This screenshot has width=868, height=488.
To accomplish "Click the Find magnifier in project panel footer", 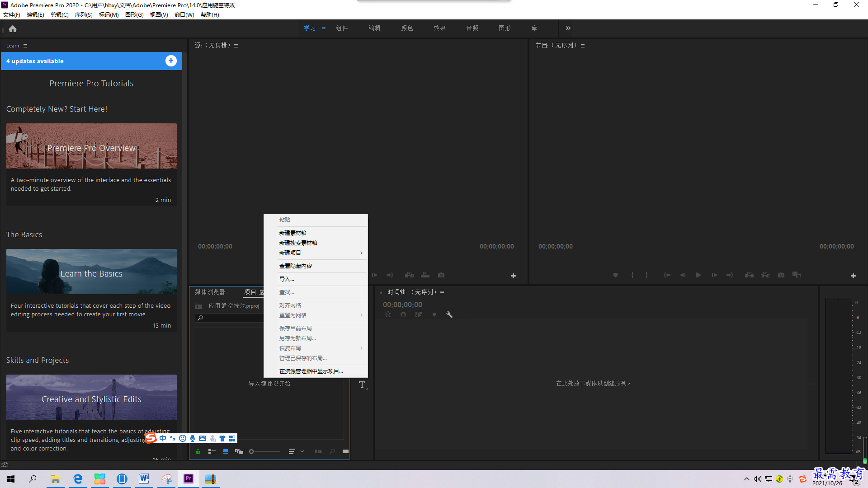I will pos(332,451).
